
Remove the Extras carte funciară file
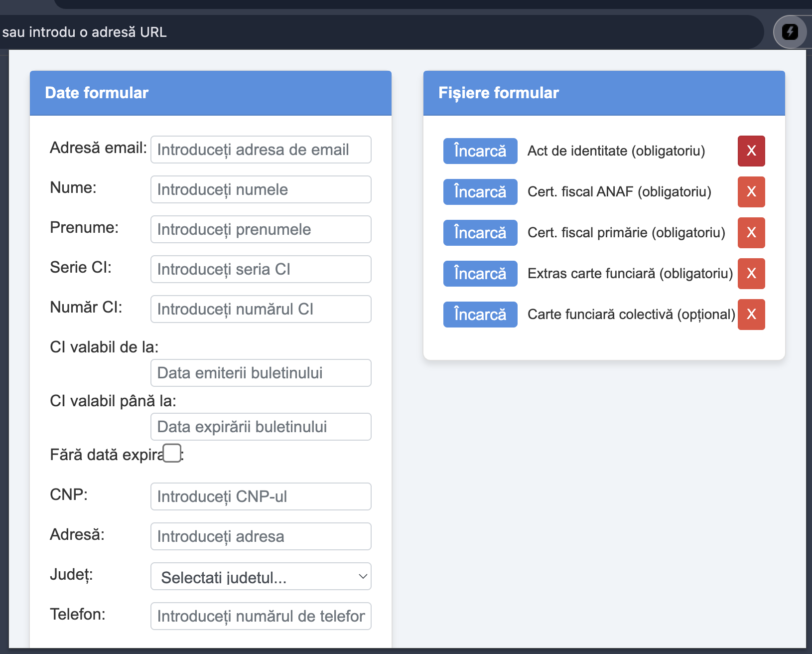(x=751, y=274)
